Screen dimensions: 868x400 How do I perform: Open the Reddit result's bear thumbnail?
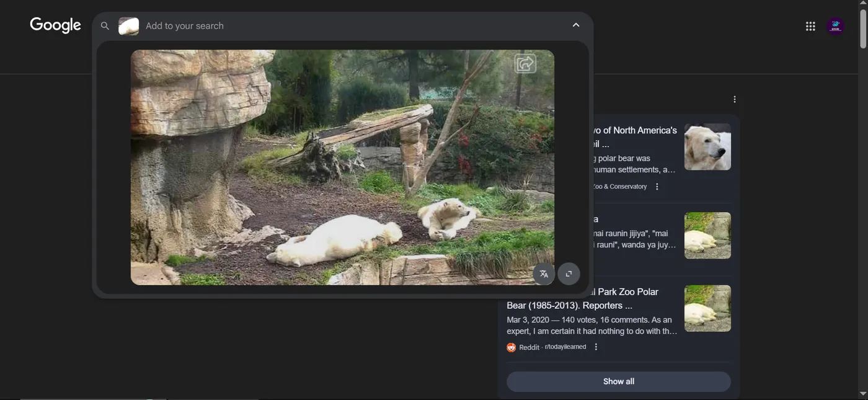[x=707, y=308]
